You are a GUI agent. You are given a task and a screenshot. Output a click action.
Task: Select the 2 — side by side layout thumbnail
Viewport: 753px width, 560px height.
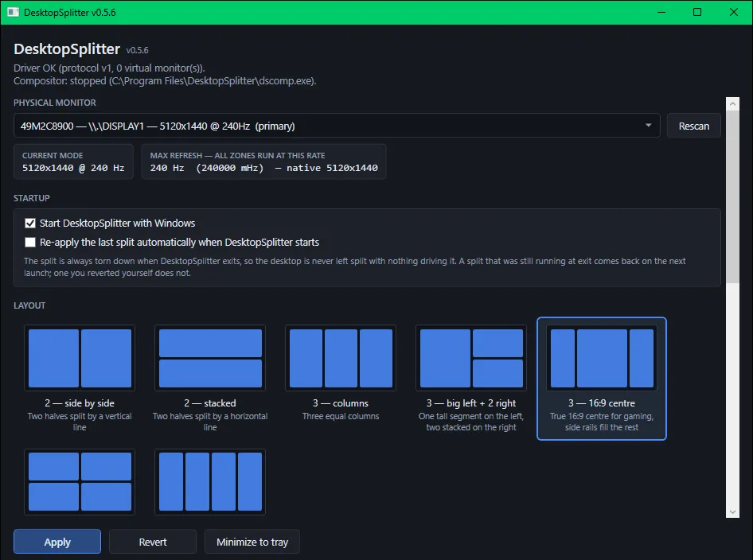coord(80,358)
